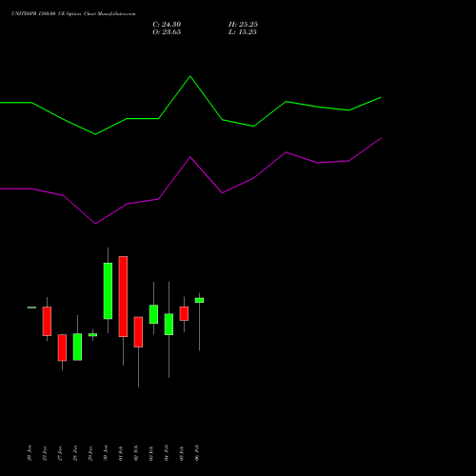The image size is (476, 476).
Task: Click the red candle above 02 Feb
Action: [x=138, y=332]
